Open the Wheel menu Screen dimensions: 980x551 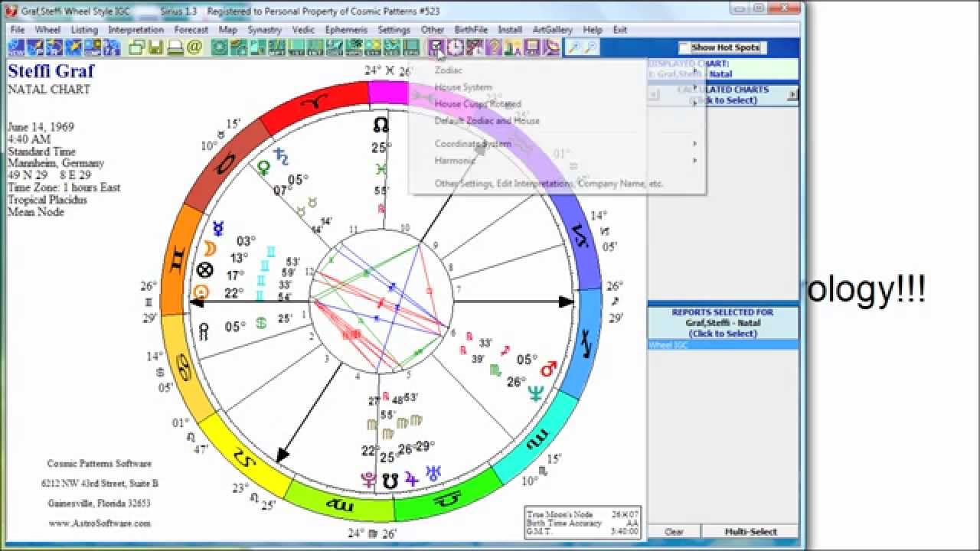tap(47, 30)
